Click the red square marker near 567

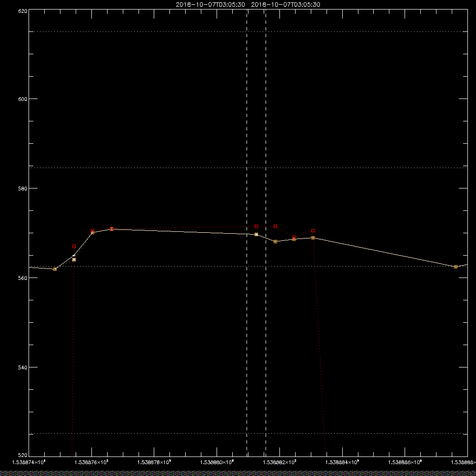(x=74, y=246)
